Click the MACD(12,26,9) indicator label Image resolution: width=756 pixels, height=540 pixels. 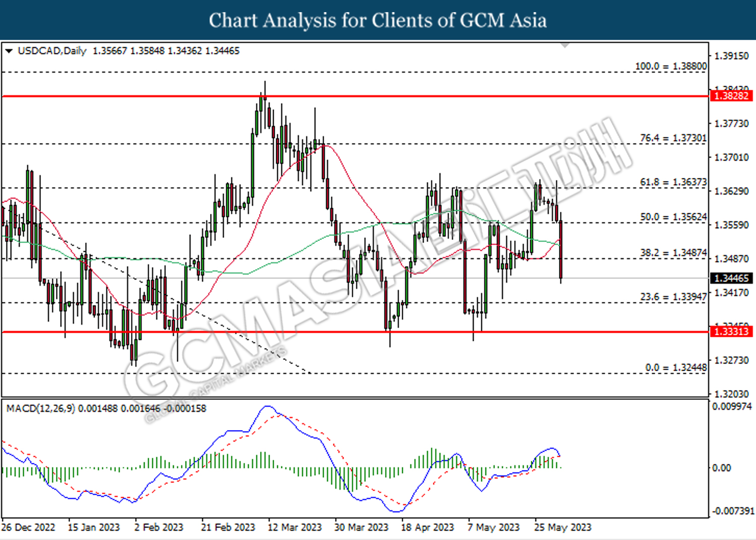tap(41, 408)
